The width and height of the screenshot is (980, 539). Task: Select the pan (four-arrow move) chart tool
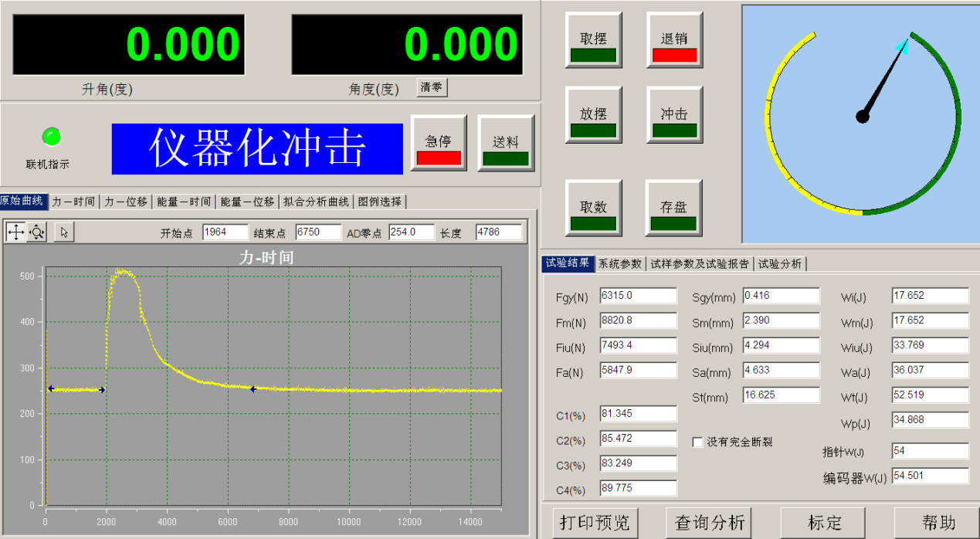coord(15,232)
